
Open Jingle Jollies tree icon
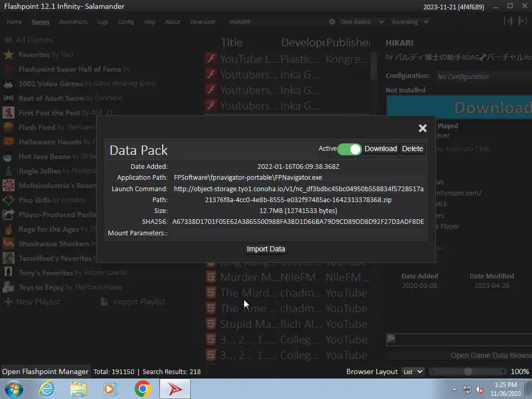click(x=8, y=171)
